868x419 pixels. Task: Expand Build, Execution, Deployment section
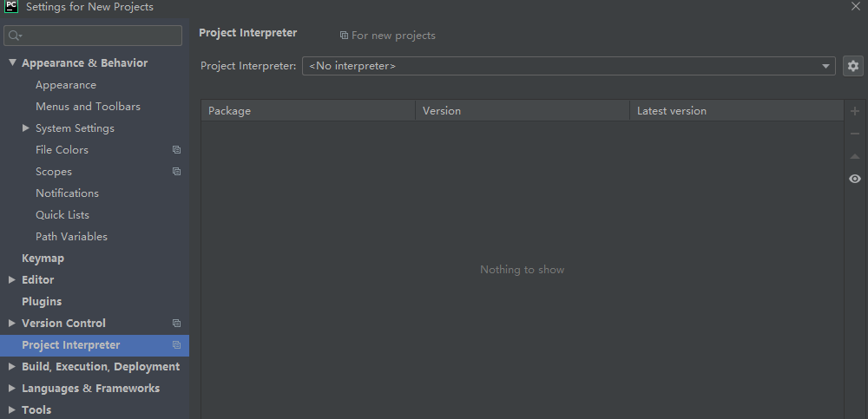(11, 366)
